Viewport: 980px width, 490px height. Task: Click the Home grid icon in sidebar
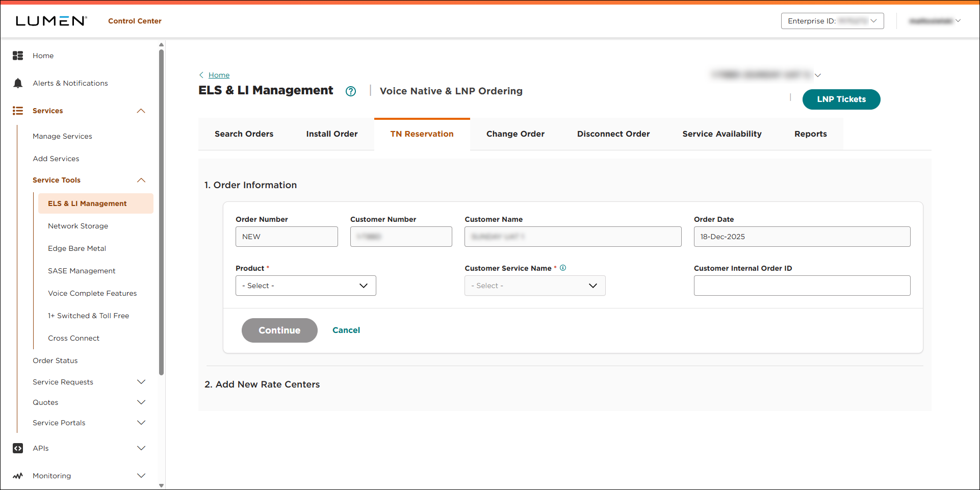tap(18, 56)
